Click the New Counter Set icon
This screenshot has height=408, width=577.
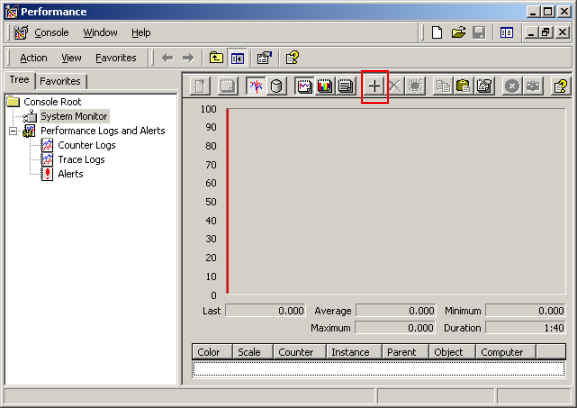point(200,86)
